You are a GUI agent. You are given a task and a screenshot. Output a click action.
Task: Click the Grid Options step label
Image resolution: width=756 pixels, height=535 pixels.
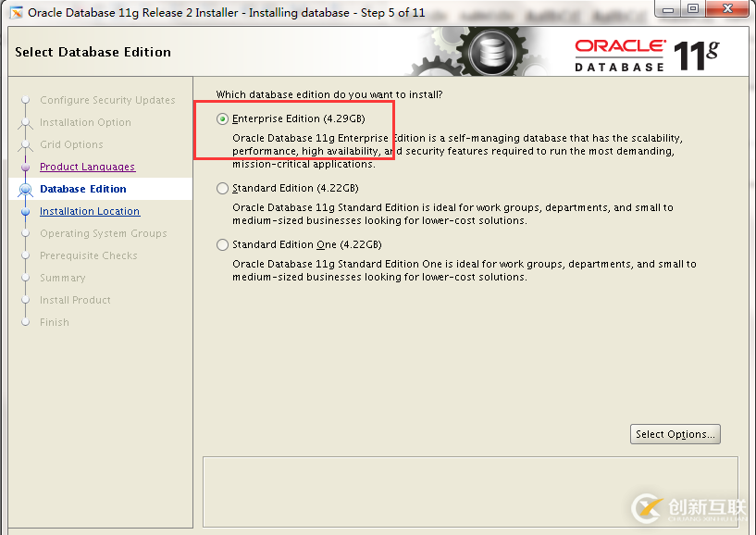click(71, 144)
